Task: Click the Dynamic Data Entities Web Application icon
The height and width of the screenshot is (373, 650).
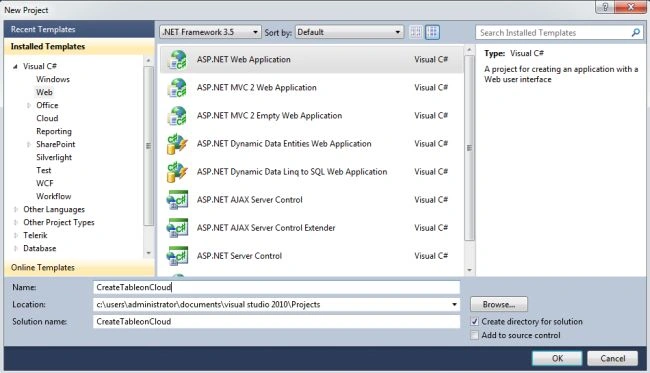Action: (177, 144)
